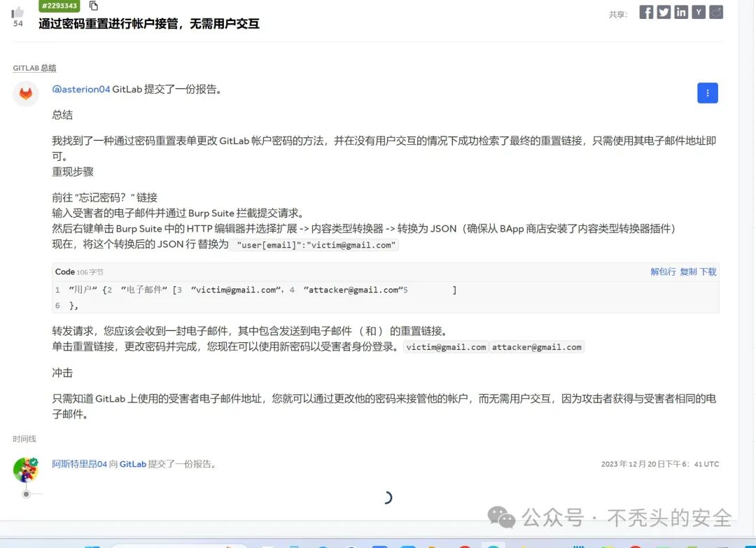Share the report on Facebook
Image resolution: width=756 pixels, height=548 pixels.
coord(646,12)
